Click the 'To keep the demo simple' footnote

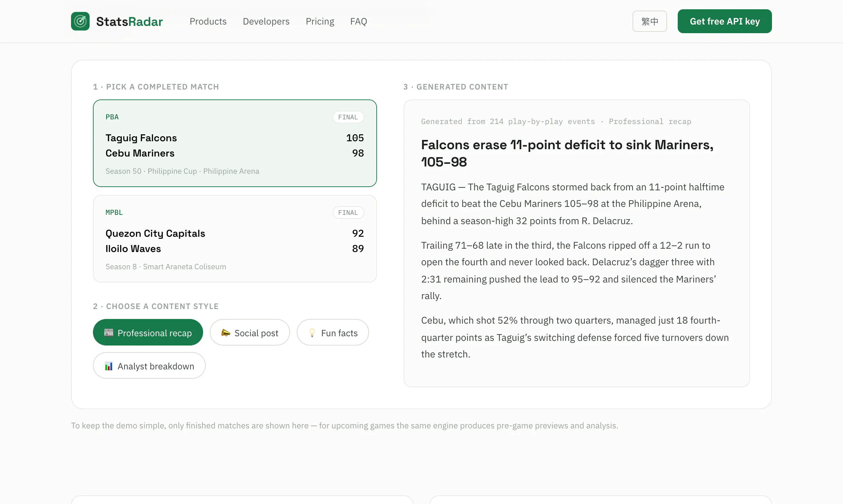[345, 425]
